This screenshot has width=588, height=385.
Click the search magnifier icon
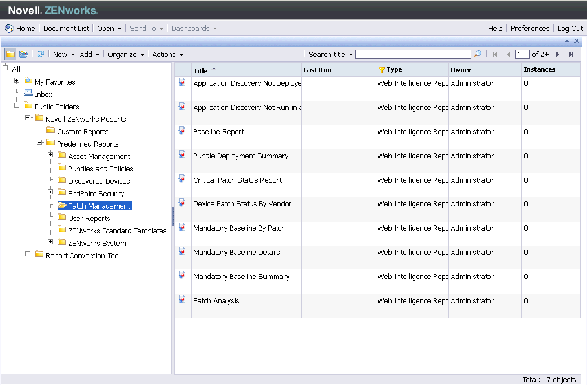coord(478,54)
